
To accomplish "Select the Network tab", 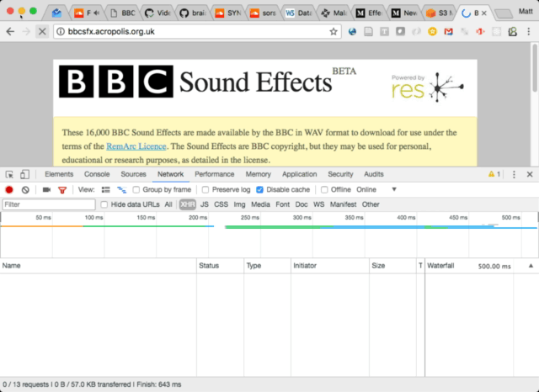I will tap(170, 174).
